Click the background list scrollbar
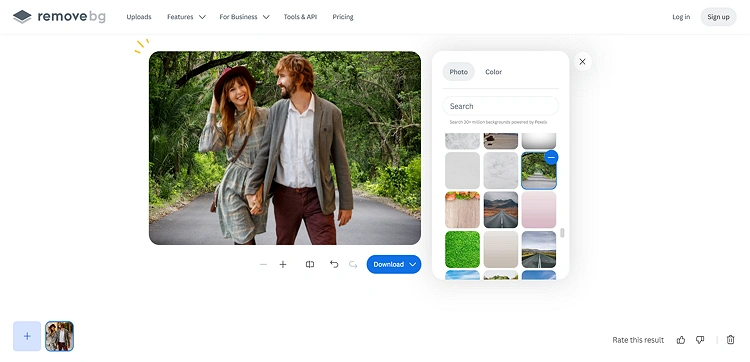This screenshot has height=362, width=750. (x=562, y=233)
